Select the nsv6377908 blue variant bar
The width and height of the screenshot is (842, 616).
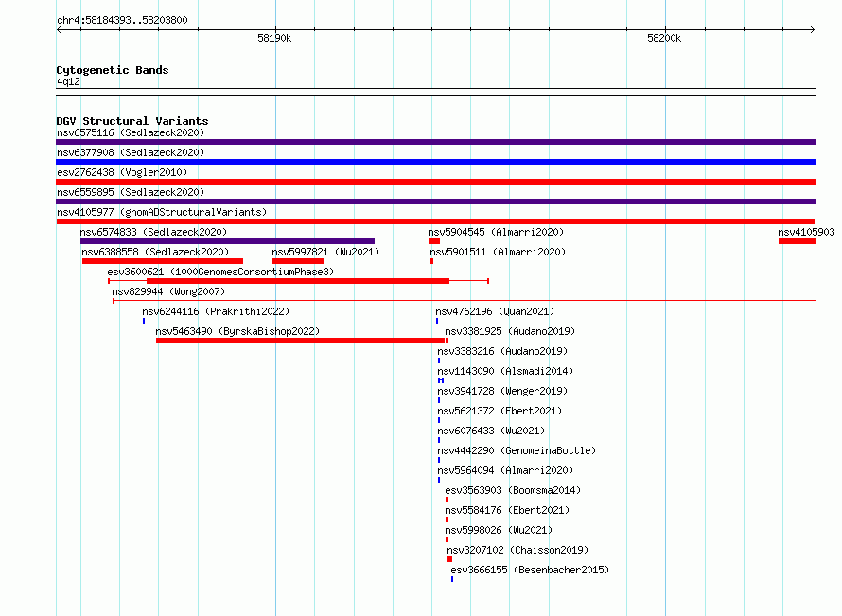point(435,162)
